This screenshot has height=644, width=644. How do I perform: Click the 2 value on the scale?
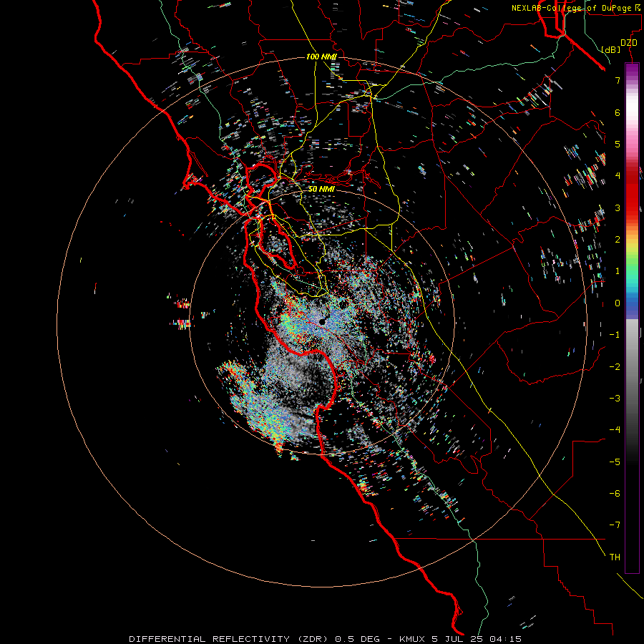(x=618, y=240)
